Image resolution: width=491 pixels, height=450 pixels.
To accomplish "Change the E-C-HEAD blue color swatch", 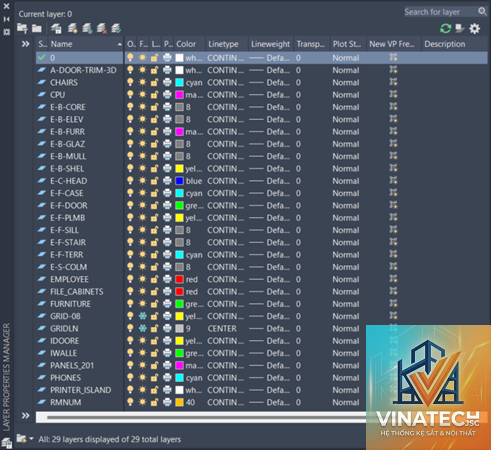I will coord(179,181).
